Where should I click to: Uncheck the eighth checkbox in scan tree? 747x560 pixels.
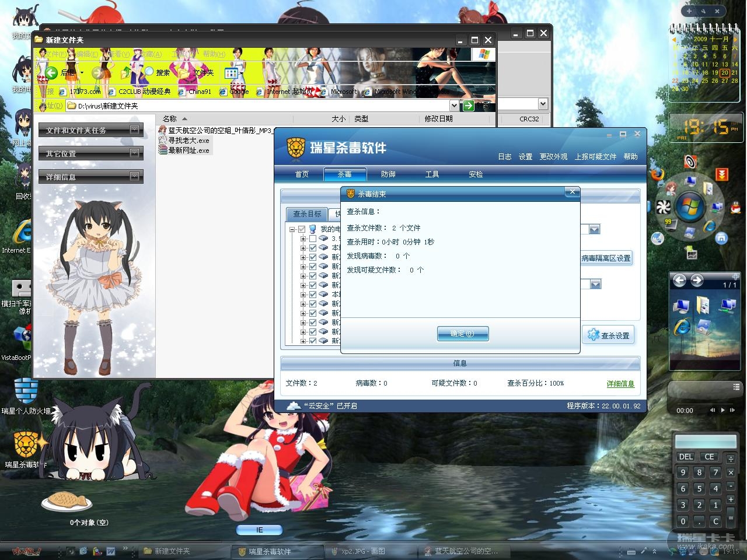click(313, 295)
